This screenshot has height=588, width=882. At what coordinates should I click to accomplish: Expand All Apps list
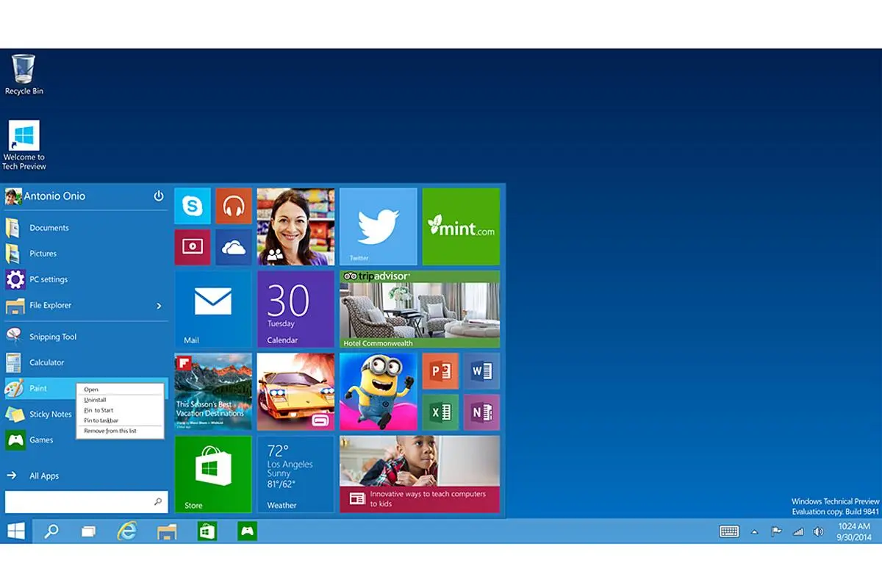point(44,476)
